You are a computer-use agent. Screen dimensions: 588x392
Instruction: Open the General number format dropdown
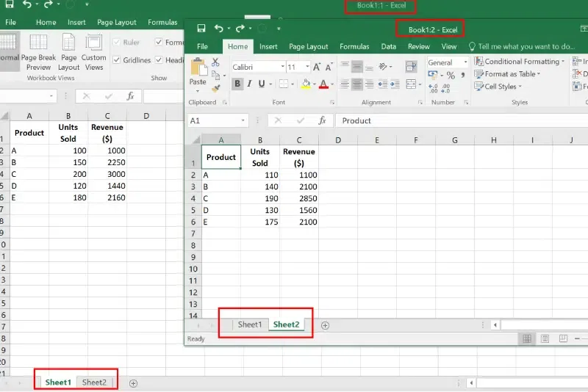tap(466, 62)
